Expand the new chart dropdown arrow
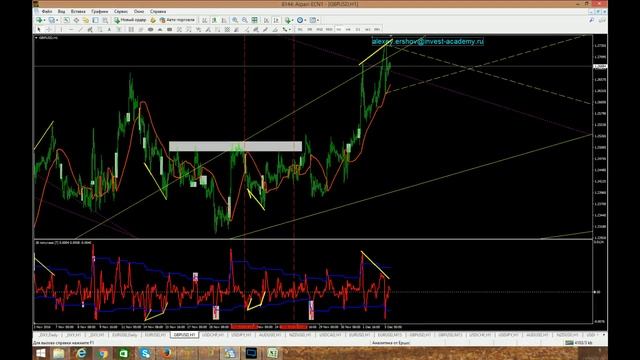 (44, 20)
